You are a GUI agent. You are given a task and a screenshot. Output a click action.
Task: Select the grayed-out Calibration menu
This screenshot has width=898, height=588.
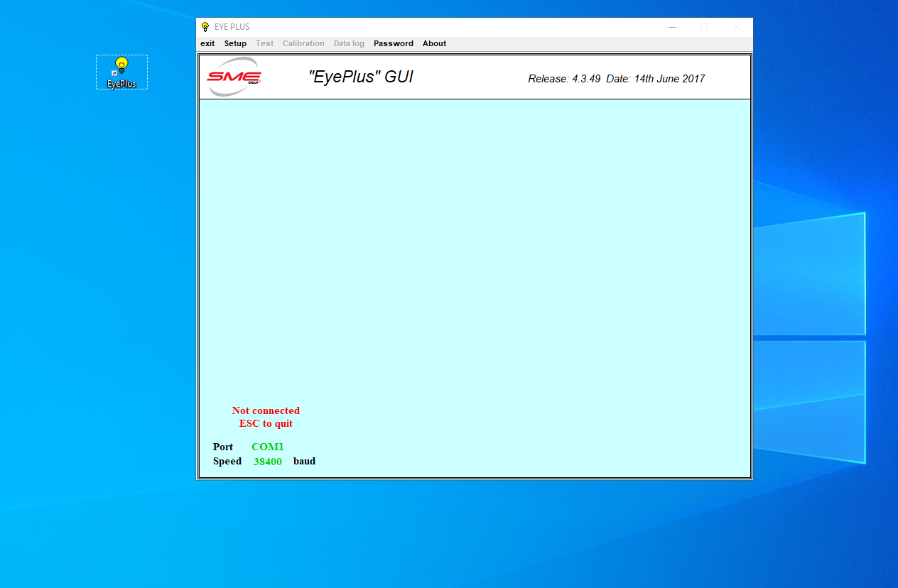coord(303,43)
